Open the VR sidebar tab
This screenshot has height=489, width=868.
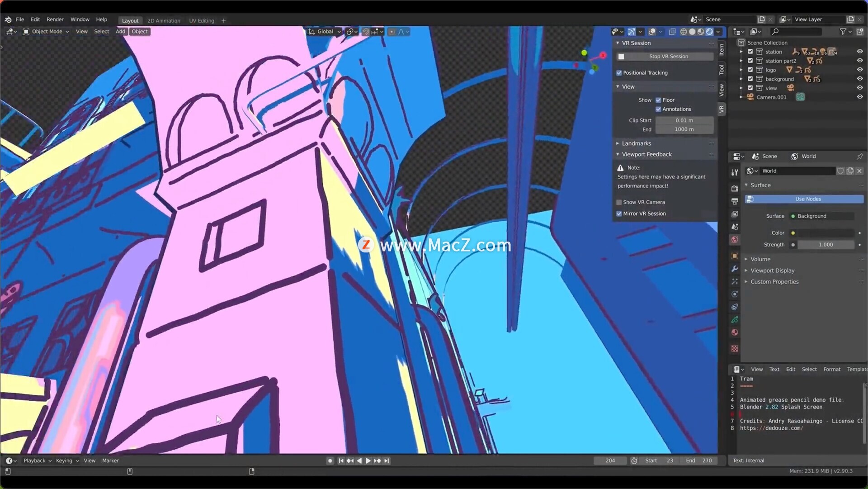[x=722, y=109]
